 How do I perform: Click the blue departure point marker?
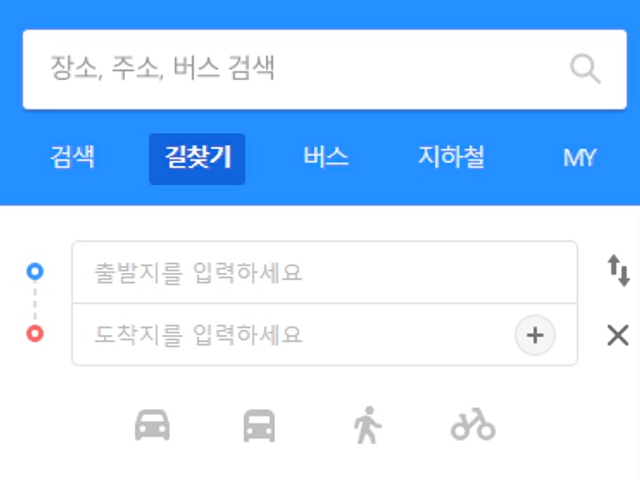tap(35, 271)
